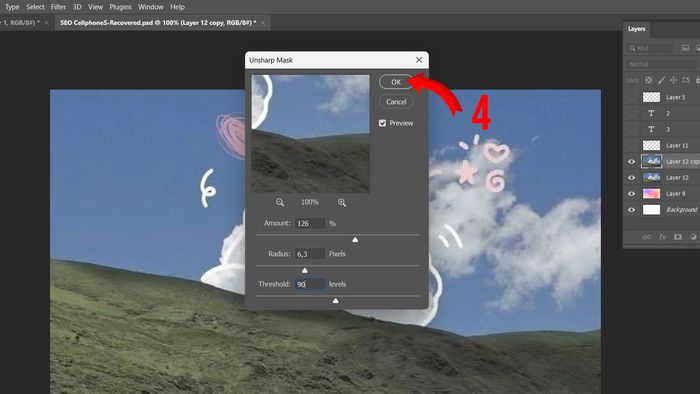Close the first document tab ending RGB/8#
700x394 pixels.
(x=46, y=22)
